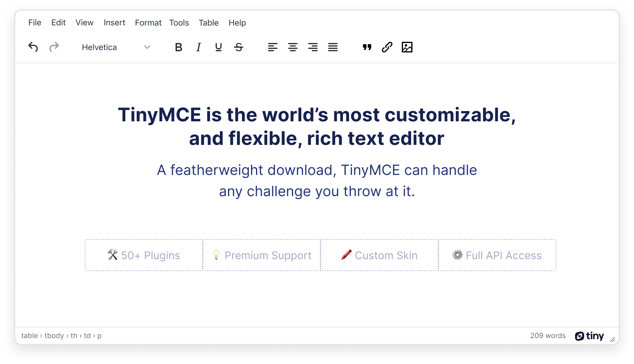Center align the text

[x=293, y=47]
